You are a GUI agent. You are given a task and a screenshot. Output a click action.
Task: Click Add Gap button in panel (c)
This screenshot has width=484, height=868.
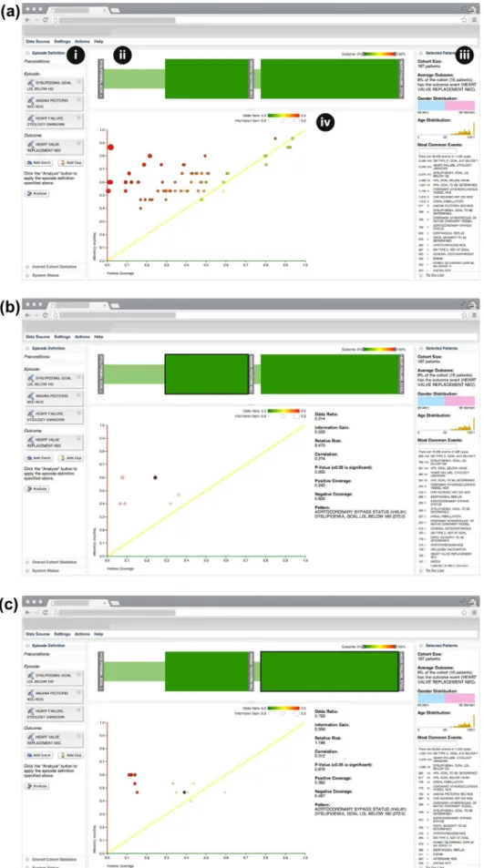coord(70,756)
